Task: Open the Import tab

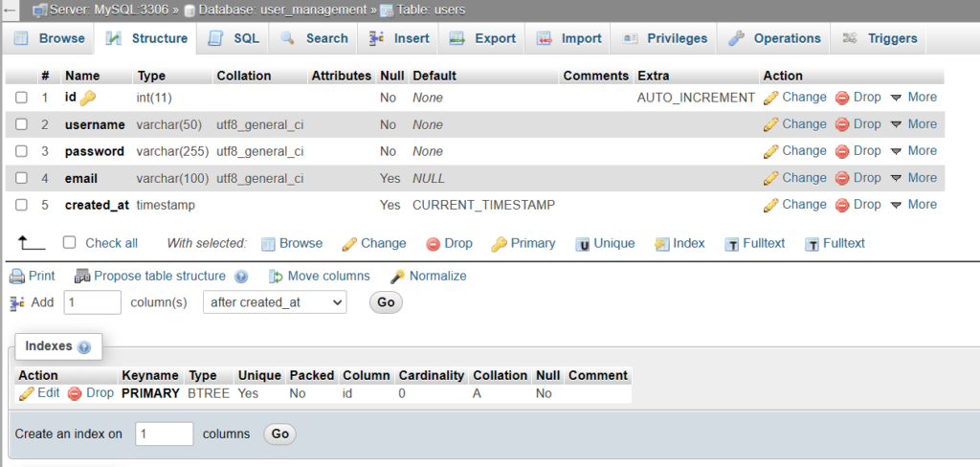Action: [568, 38]
